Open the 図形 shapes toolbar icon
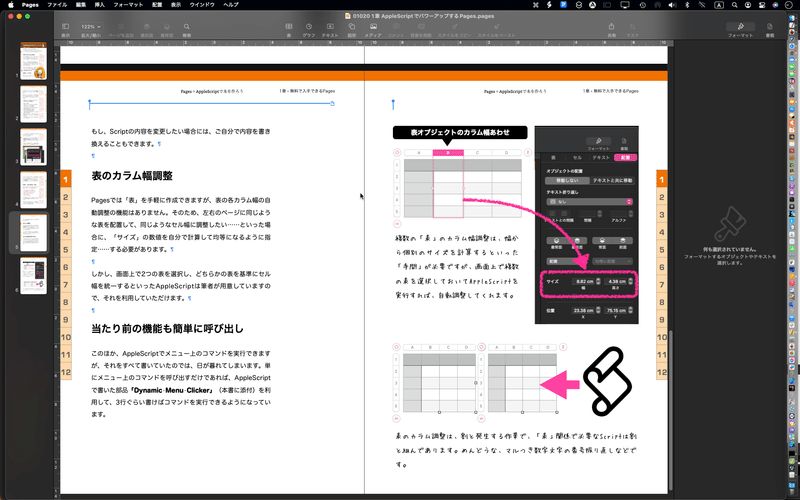The height and width of the screenshot is (500, 800). 352,27
